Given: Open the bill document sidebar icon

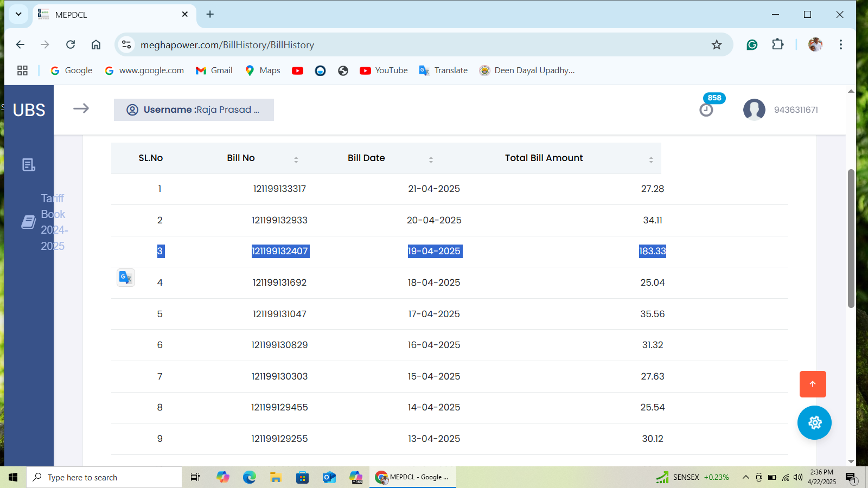Looking at the screenshot, I should tap(29, 165).
